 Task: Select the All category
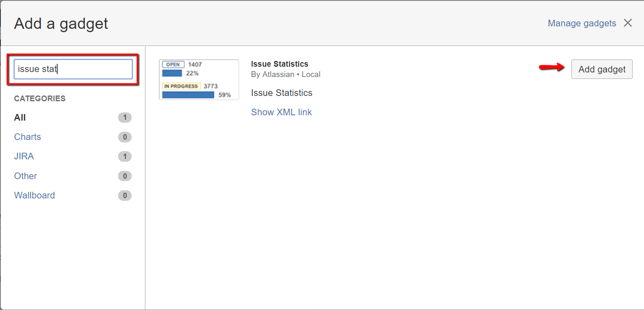tap(20, 118)
